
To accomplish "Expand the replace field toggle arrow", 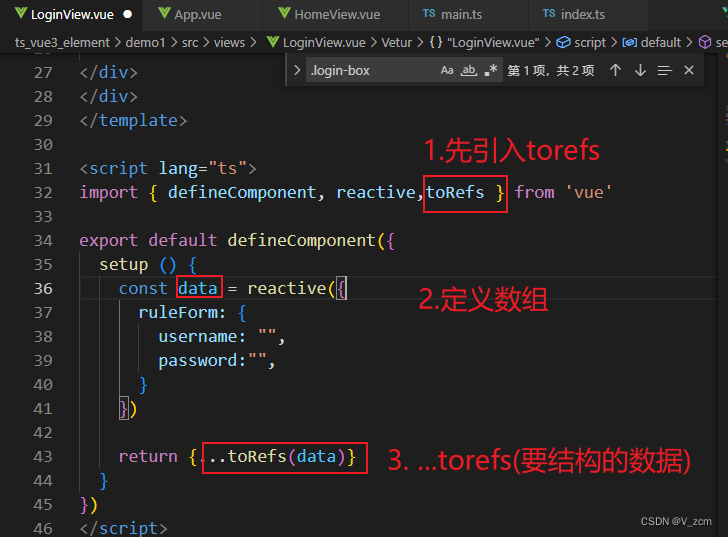I will pyautogui.click(x=297, y=71).
